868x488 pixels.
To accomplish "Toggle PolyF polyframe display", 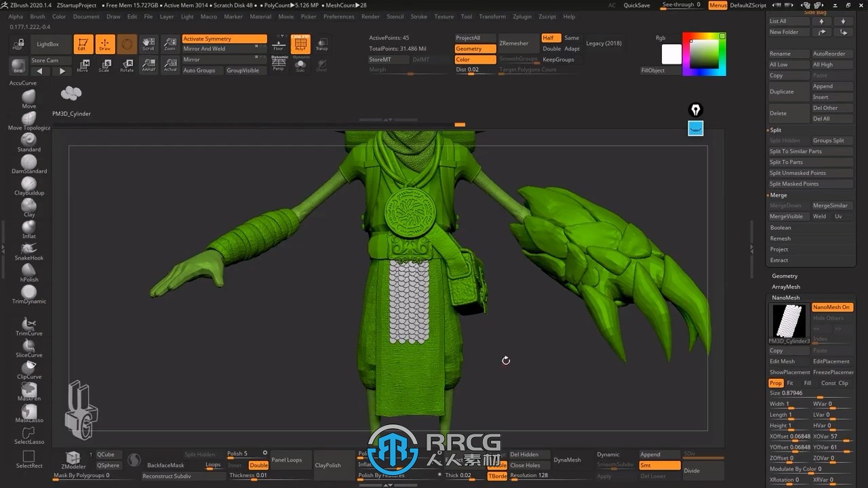I will coord(300,44).
